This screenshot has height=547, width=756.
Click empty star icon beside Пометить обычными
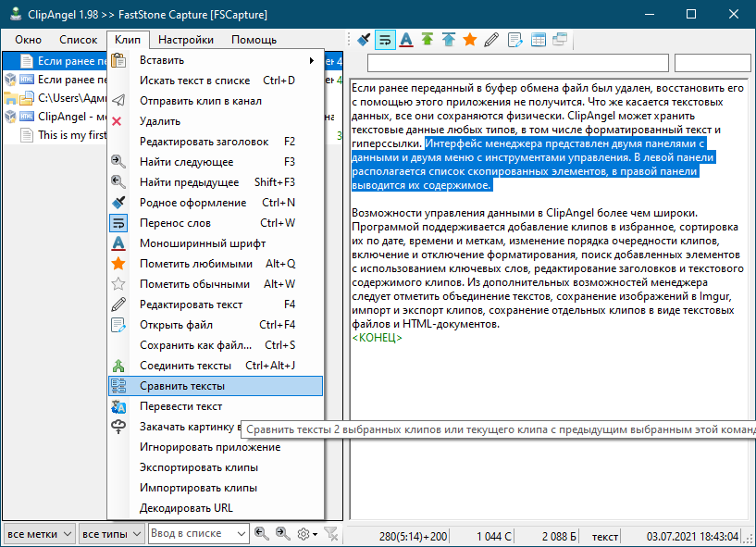click(x=118, y=283)
